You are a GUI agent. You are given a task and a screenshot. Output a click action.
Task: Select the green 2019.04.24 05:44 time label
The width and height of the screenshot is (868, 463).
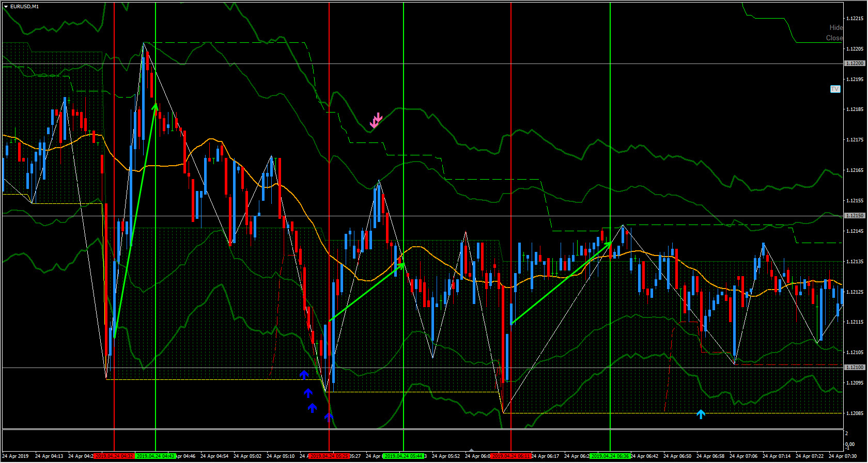tap(404, 456)
